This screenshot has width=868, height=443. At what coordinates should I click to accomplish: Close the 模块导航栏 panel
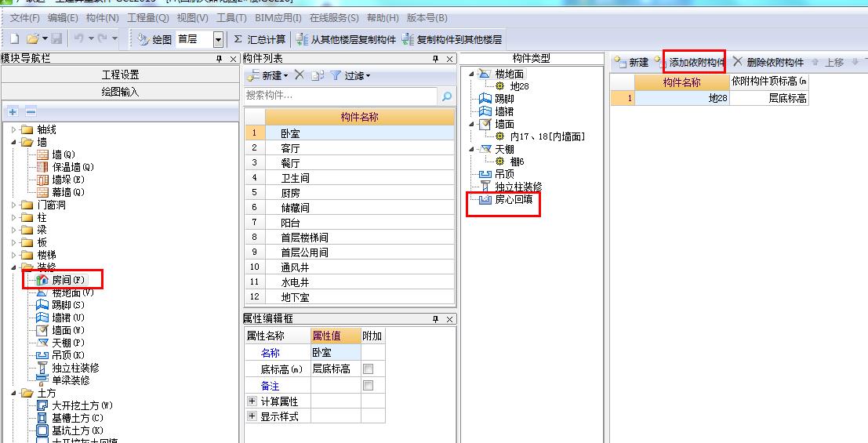[233, 59]
